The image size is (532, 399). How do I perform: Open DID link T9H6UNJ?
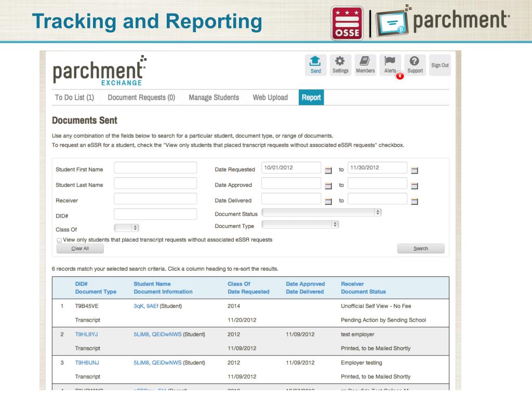tap(87, 363)
